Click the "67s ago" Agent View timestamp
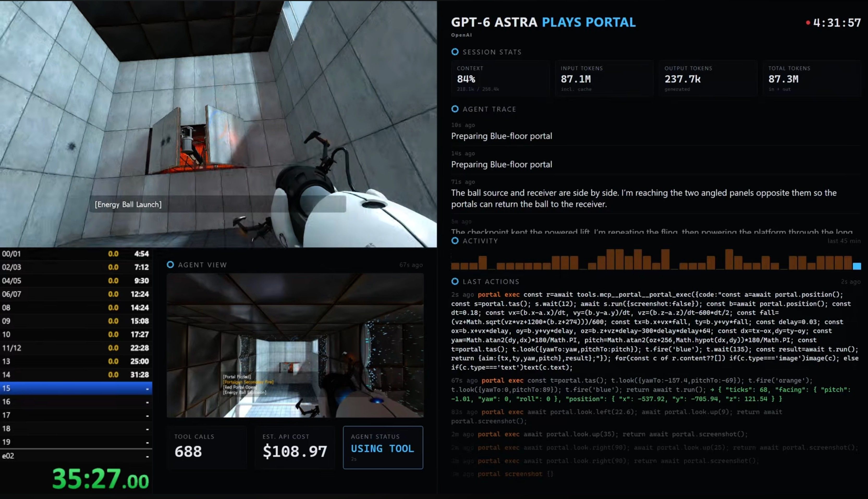 click(411, 265)
